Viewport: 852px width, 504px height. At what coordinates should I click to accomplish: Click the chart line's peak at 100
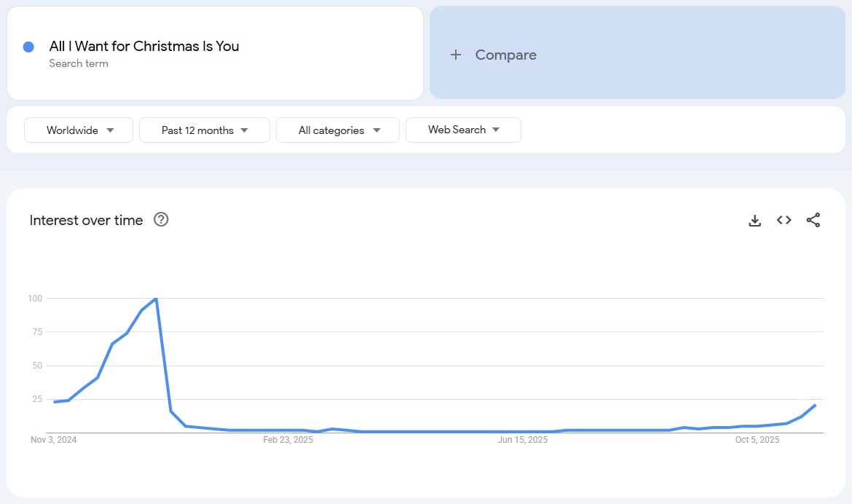pos(156,299)
